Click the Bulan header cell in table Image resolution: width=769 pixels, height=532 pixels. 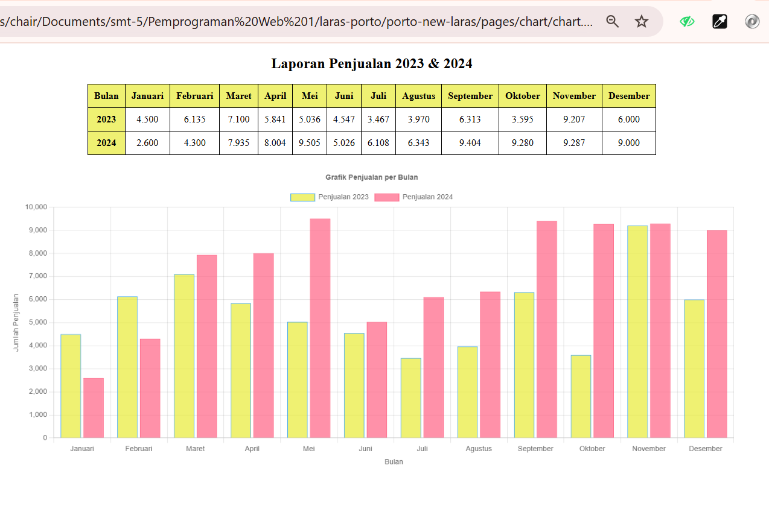(x=106, y=96)
